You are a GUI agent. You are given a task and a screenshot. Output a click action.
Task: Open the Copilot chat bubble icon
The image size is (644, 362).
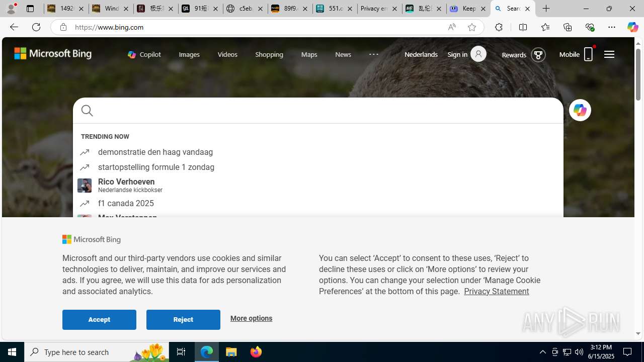coord(580,110)
